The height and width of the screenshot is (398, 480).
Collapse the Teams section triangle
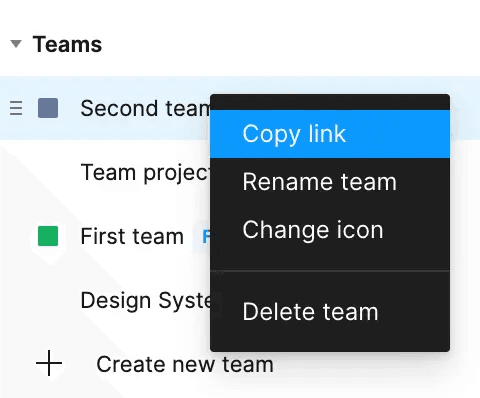(x=16, y=44)
